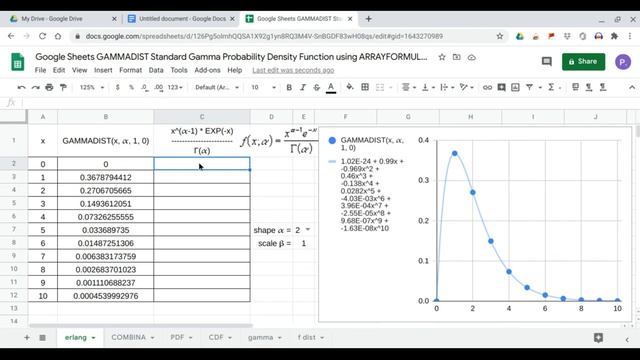
Task: Open the All Sheets list button
Action: tap(42, 338)
